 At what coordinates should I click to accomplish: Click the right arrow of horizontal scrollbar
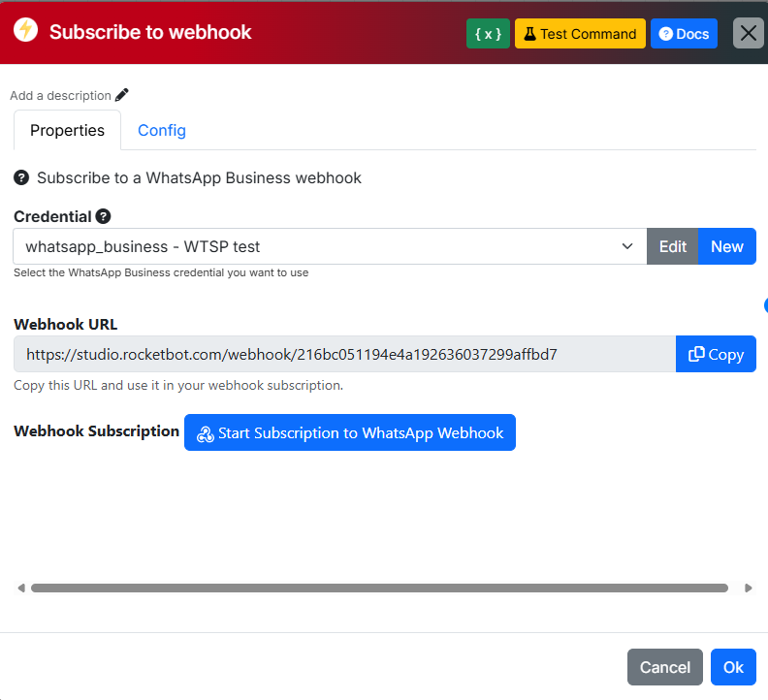(x=748, y=588)
